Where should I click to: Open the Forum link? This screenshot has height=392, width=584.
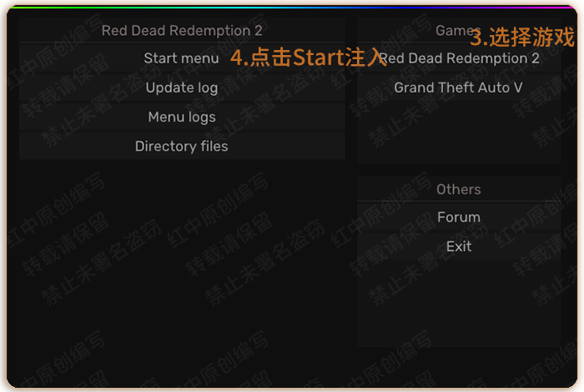459,217
